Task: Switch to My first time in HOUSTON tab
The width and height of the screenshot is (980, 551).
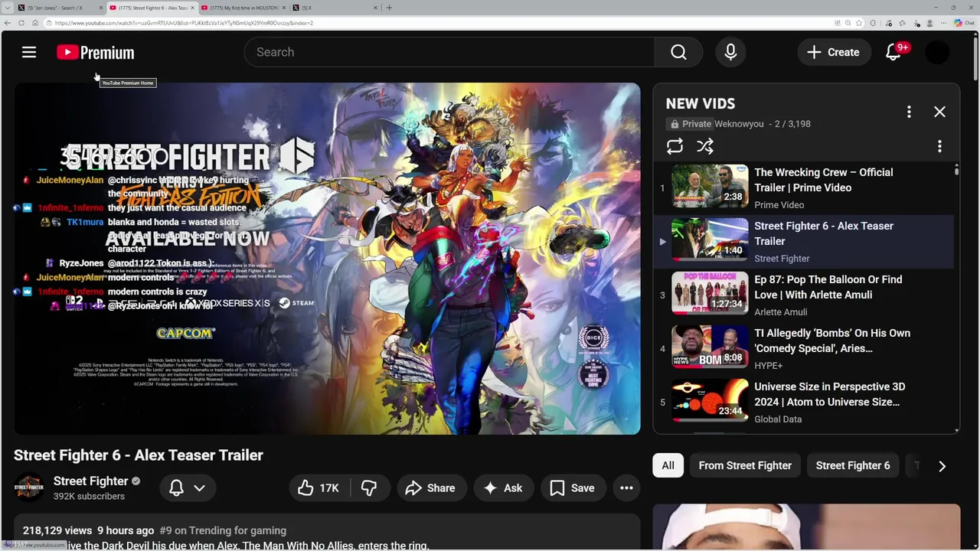Action: [245, 8]
